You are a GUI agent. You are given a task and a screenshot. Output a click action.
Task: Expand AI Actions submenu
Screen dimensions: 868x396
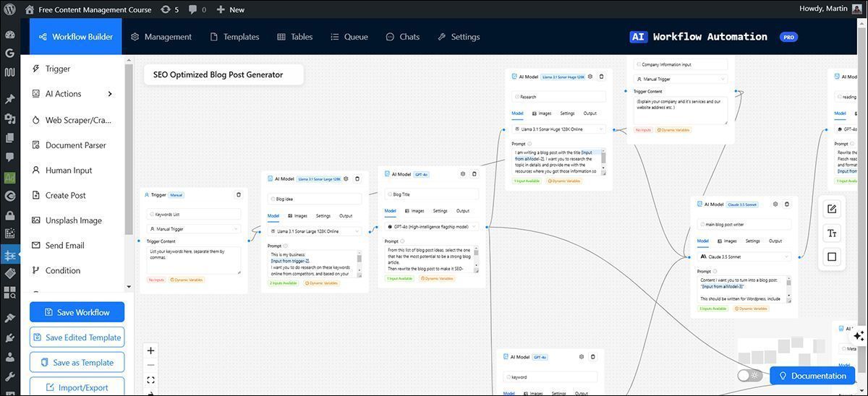pyautogui.click(x=110, y=94)
